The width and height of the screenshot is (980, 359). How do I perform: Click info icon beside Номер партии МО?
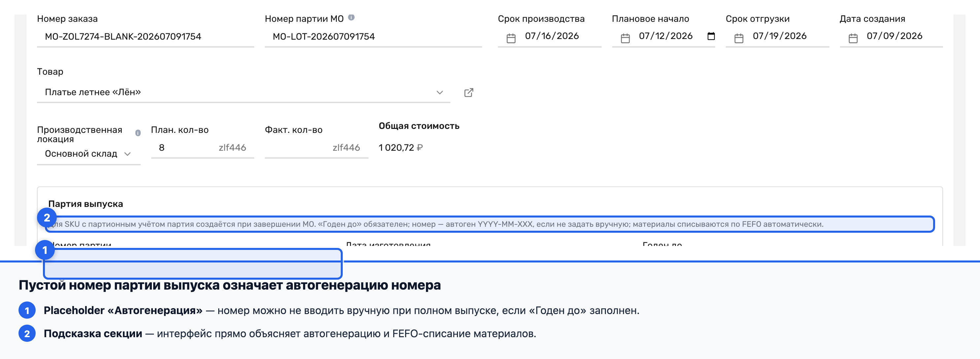click(352, 18)
